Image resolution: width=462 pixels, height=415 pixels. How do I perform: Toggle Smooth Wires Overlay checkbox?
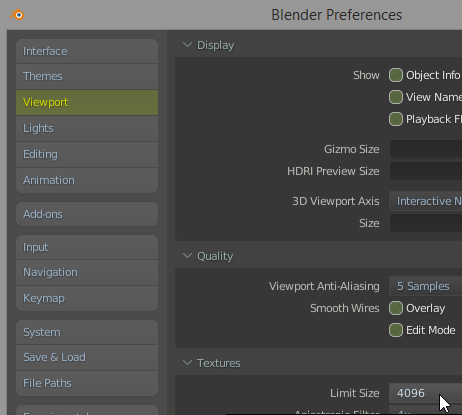coord(396,308)
